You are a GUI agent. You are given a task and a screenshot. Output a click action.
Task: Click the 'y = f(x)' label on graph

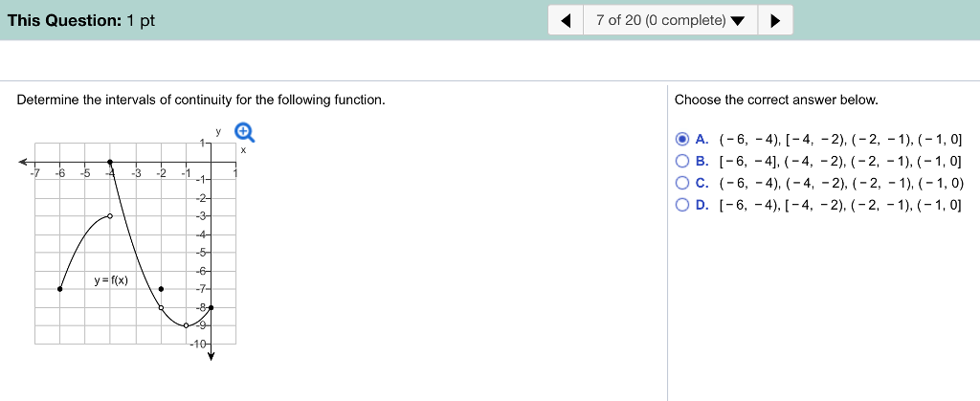tap(111, 280)
